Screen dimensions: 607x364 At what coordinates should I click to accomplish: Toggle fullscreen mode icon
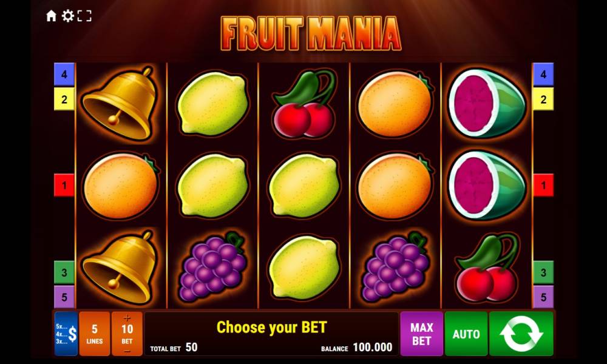coord(84,16)
